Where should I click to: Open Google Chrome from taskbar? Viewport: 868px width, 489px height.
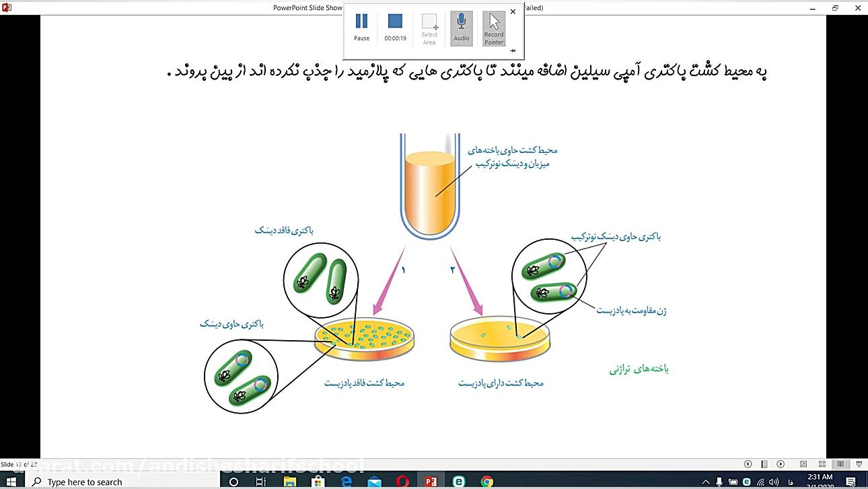[x=486, y=482]
